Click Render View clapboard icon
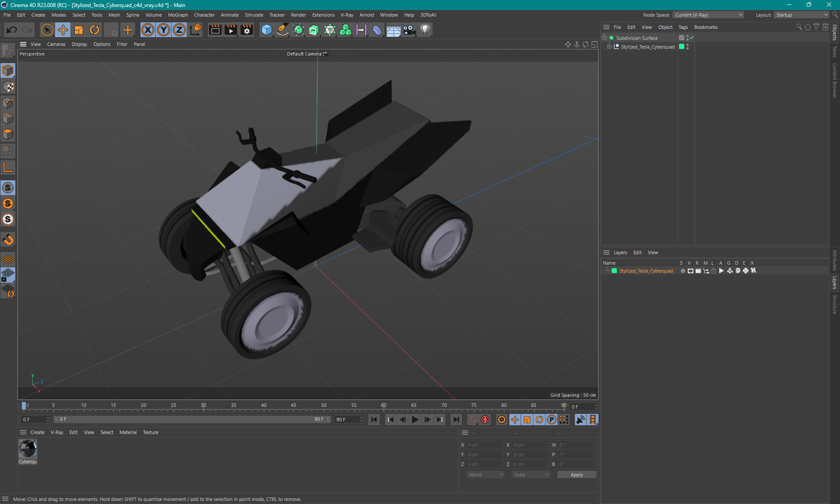Screen dimensions: 840x504 click(215, 30)
